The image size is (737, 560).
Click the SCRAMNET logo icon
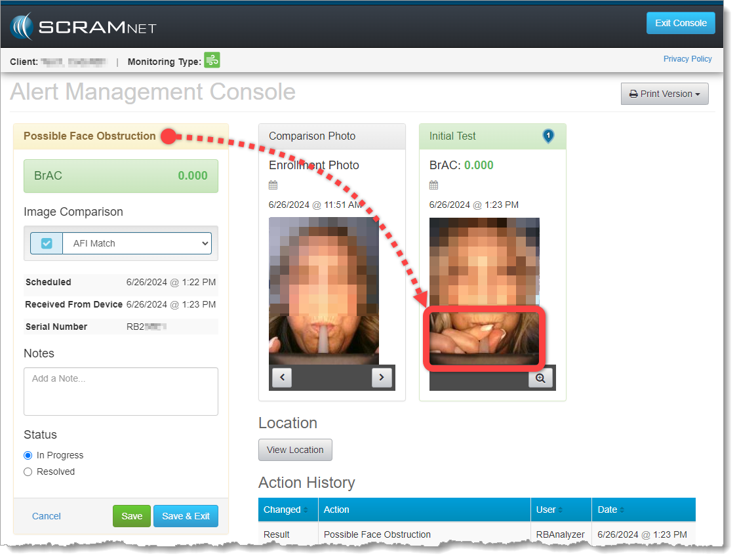[22, 27]
